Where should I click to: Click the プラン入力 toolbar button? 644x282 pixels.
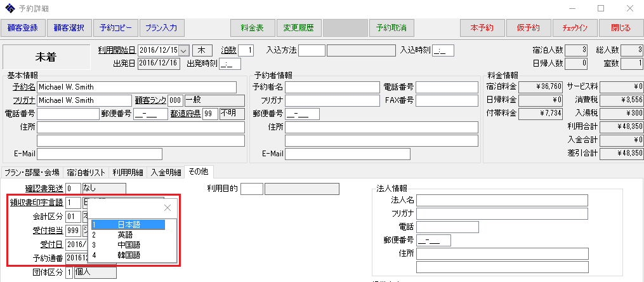pyautogui.click(x=162, y=28)
